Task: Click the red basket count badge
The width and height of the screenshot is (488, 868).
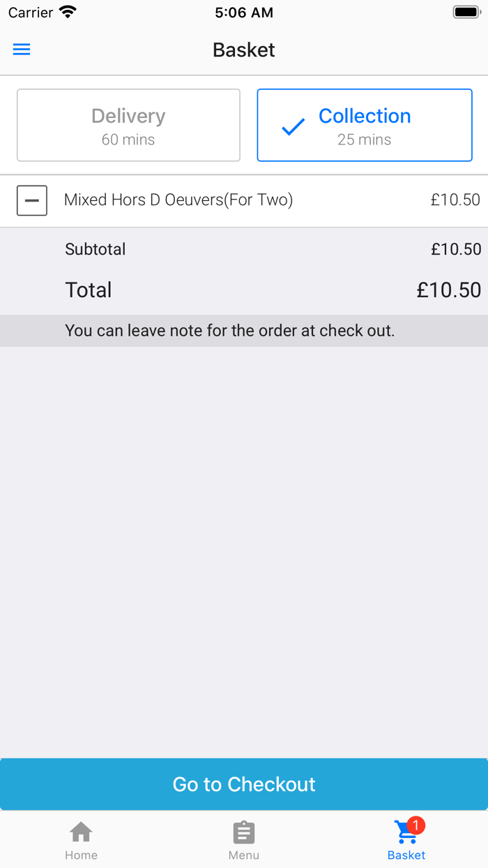Action: 416,825
